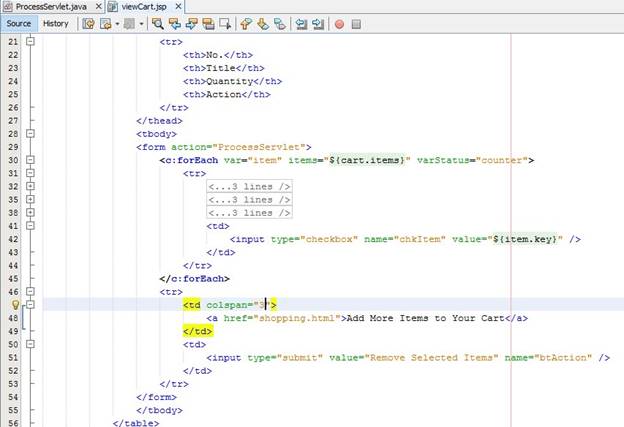The width and height of the screenshot is (624, 427).
Task: Place cursor on '<th>No.</th>' text
Action: 218,55
